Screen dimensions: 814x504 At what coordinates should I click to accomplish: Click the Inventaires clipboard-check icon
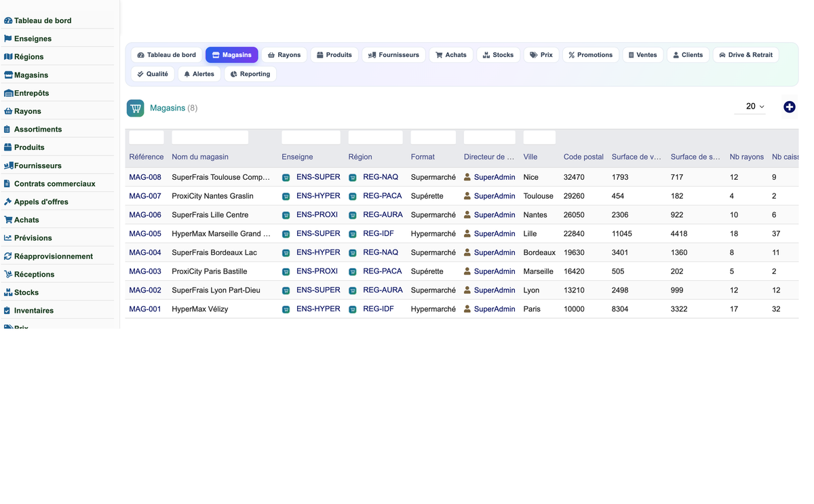pos(7,311)
